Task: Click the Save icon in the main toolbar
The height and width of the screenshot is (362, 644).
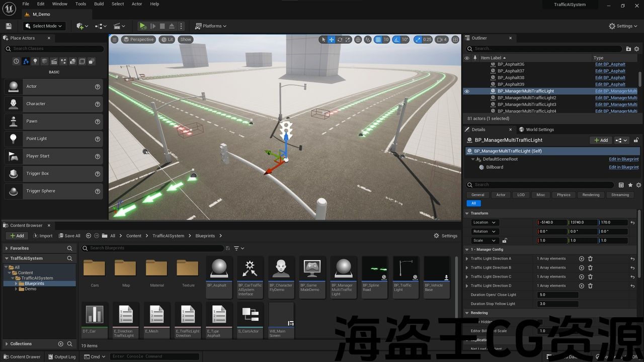Action: coord(9,26)
